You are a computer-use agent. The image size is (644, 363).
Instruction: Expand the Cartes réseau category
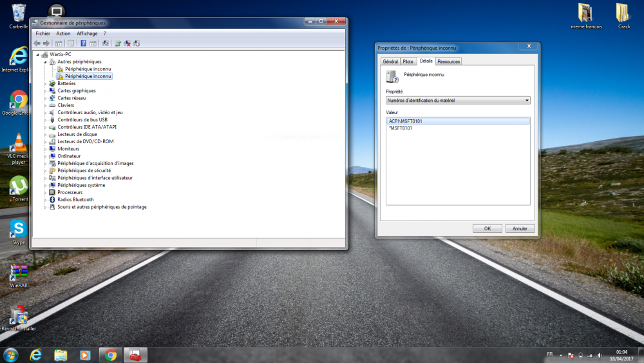click(45, 98)
